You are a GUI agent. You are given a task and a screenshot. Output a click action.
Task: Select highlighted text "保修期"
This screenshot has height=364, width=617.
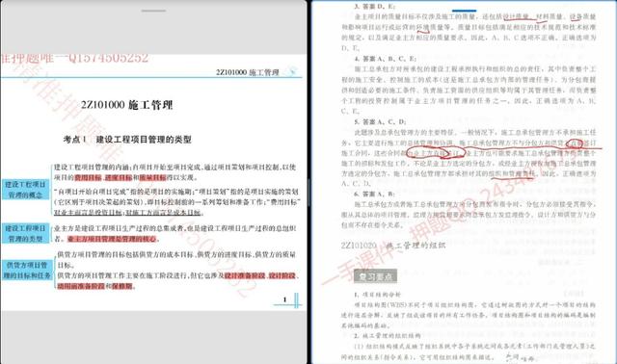[x=122, y=286]
